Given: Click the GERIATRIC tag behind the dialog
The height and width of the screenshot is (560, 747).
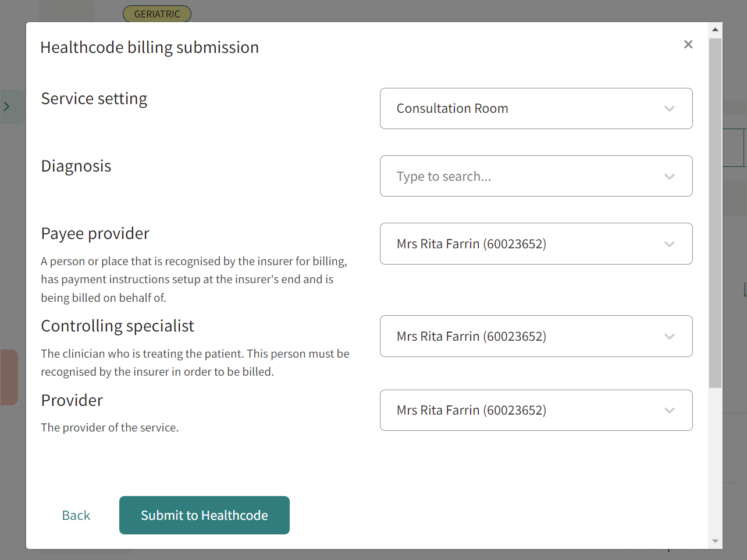Looking at the screenshot, I should click(x=157, y=14).
